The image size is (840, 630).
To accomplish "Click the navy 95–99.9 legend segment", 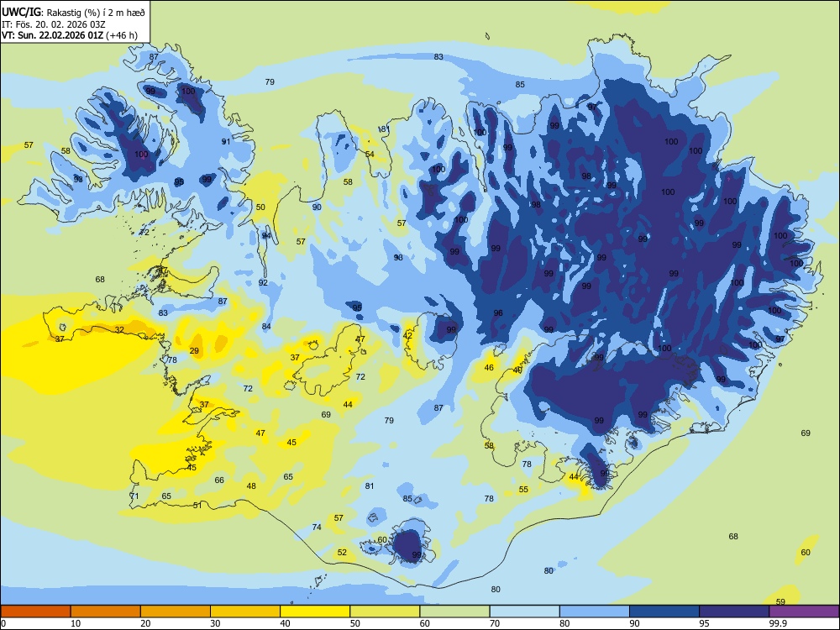I will [x=734, y=612].
